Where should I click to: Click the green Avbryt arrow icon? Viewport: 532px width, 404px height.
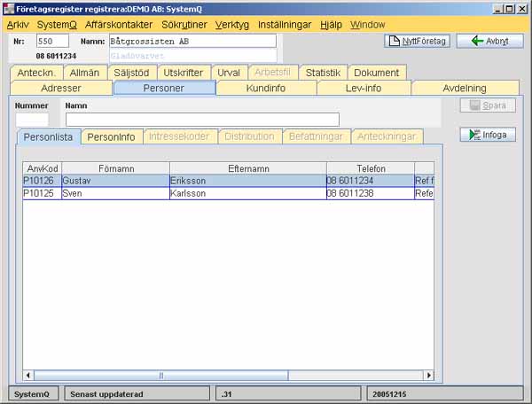tap(477, 41)
